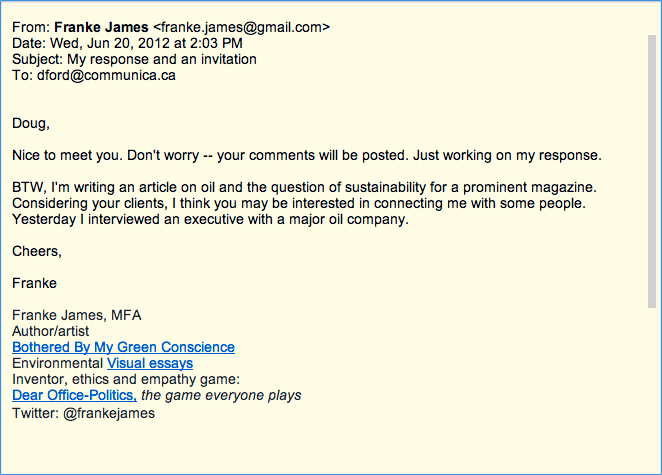Viewport: 662px width, 475px height.
Task: Click the greeting Doug
Action: tap(31, 123)
